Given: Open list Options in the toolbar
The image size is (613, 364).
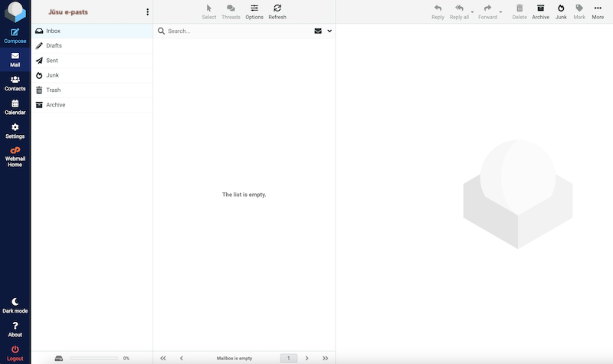Looking at the screenshot, I should [x=254, y=11].
